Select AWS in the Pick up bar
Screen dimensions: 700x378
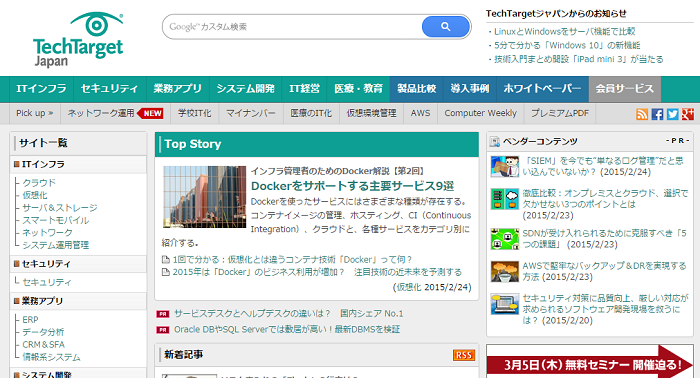click(x=421, y=113)
